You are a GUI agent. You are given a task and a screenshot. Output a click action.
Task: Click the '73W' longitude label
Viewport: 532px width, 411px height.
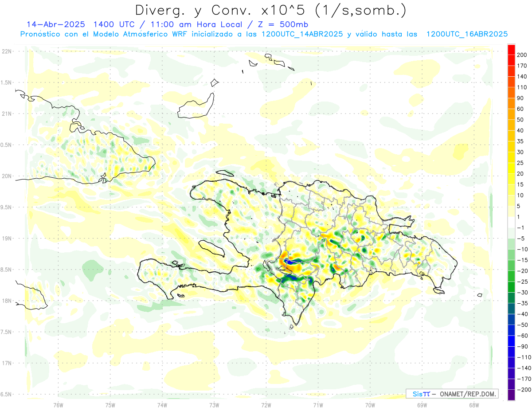tap(214, 405)
